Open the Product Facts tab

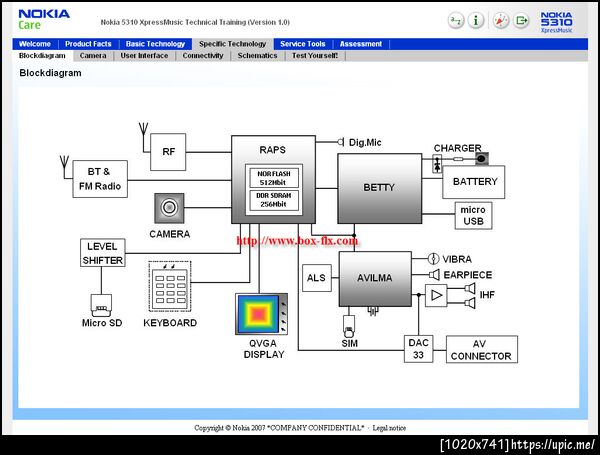(88, 44)
